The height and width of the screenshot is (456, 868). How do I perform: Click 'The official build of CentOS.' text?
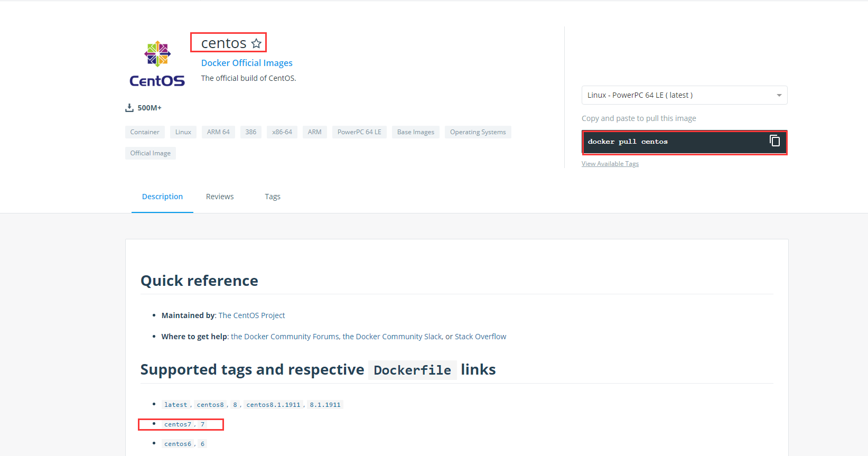(x=248, y=78)
